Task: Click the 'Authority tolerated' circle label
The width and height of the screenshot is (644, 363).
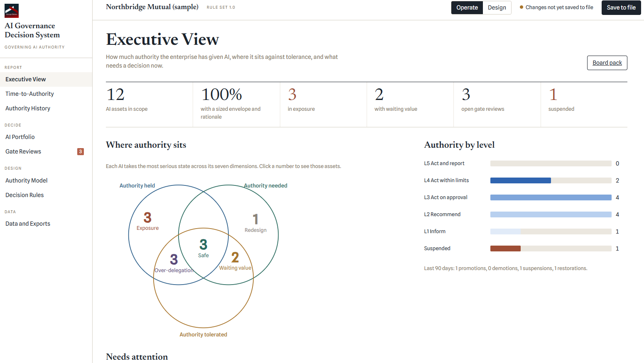Action: point(203,335)
